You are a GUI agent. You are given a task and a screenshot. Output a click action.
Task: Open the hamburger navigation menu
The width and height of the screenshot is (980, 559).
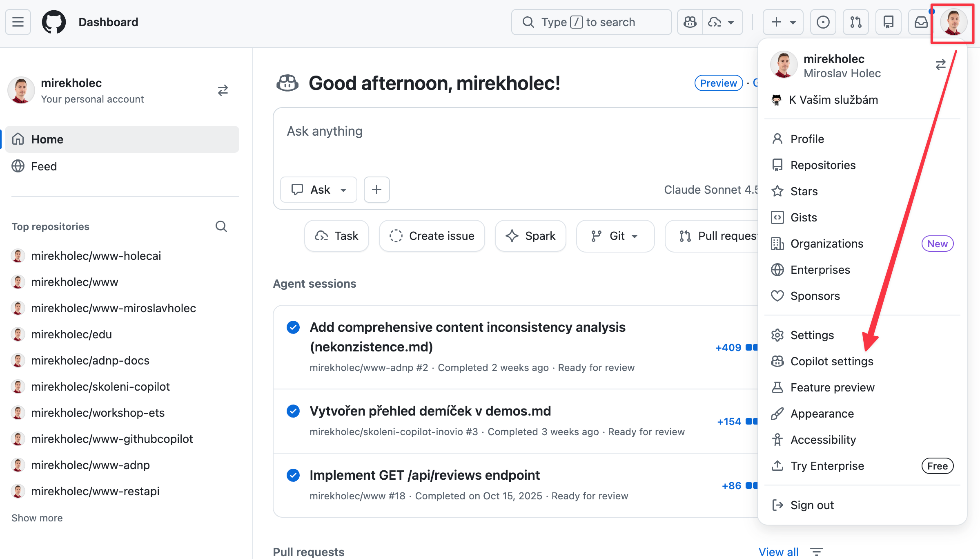[18, 22]
